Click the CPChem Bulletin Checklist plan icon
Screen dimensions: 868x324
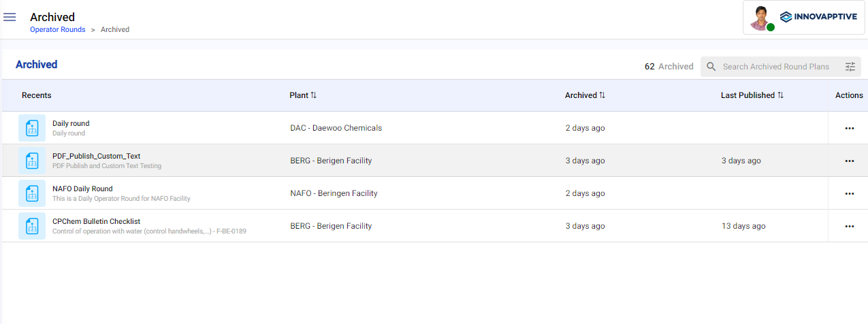pyautogui.click(x=32, y=226)
